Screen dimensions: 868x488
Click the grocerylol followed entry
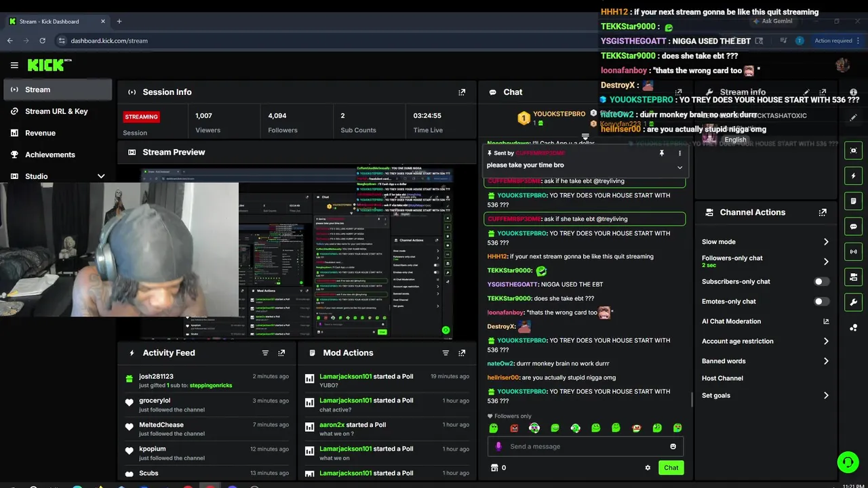tap(207, 405)
